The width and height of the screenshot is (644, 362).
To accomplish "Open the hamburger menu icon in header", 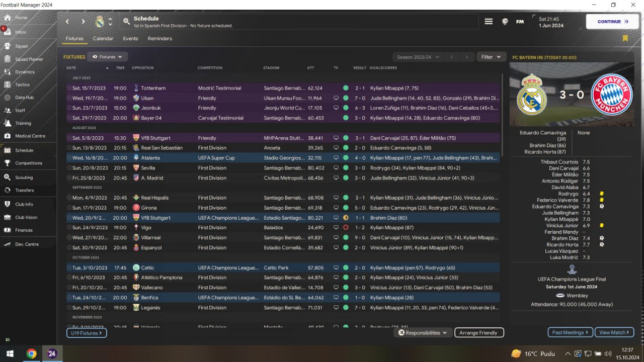I will click(x=489, y=22).
